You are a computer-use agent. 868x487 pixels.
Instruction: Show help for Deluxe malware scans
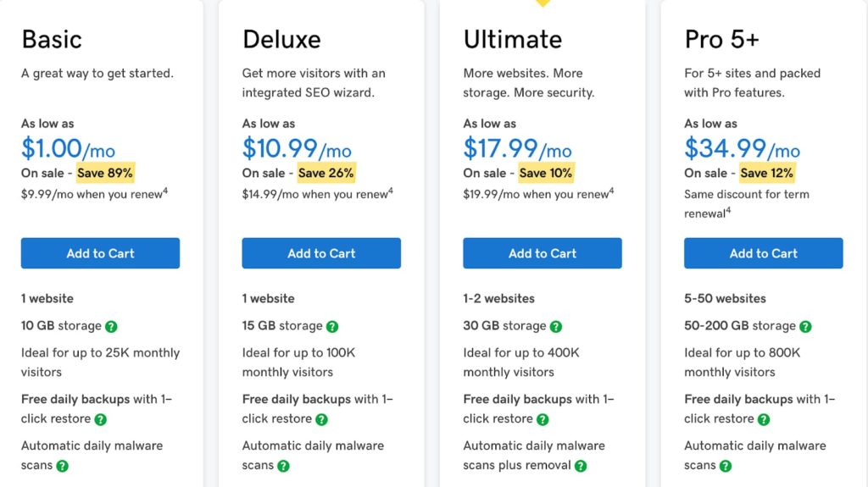(283, 466)
